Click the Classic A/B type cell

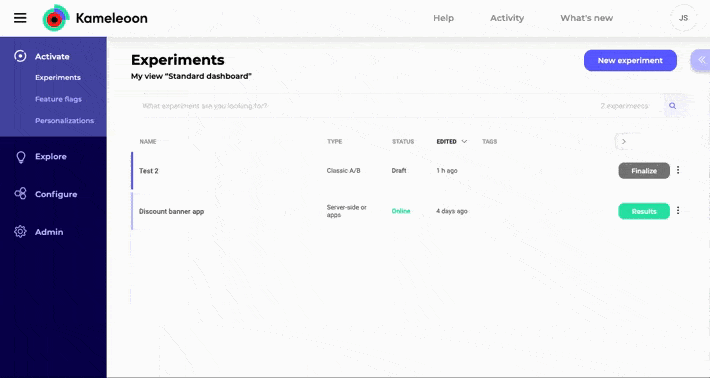pos(343,171)
